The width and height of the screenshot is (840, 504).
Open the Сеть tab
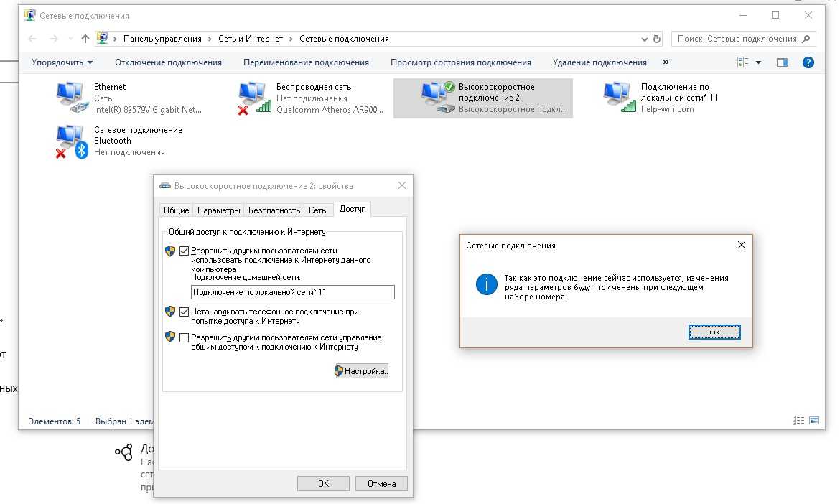click(x=317, y=210)
